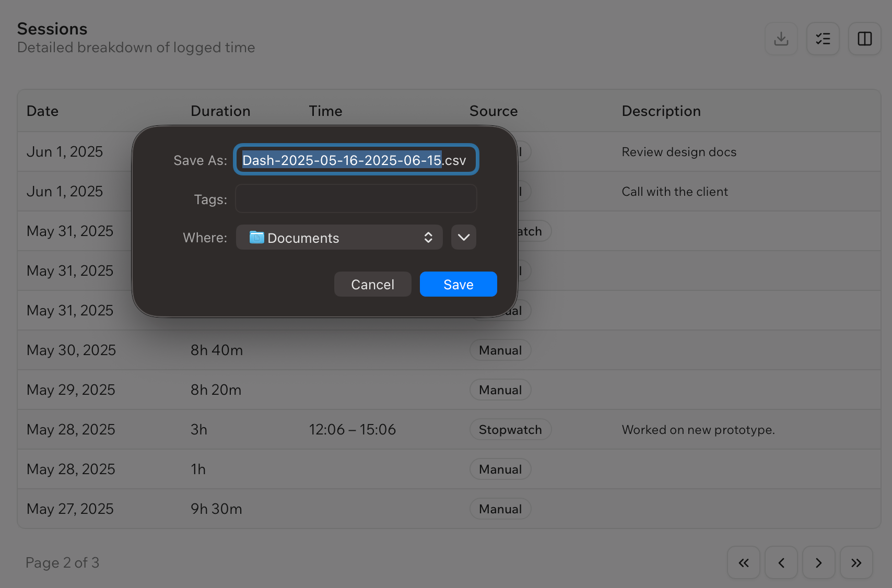Open the Documents location dropdown
This screenshot has width=892, height=588.
(x=339, y=238)
